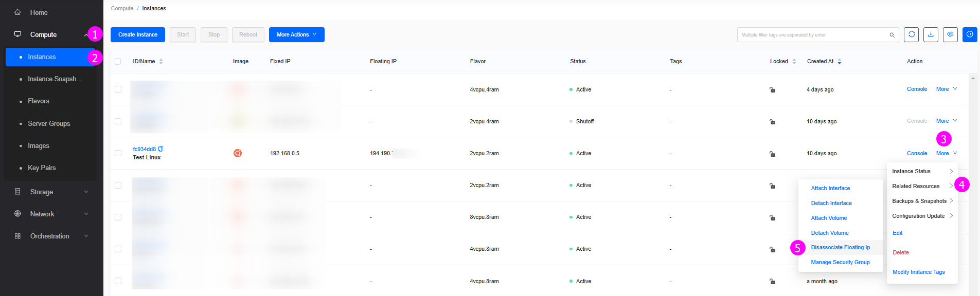
Task: Collapse the Compute sidebar section
Action: click(x=86, y=34)
